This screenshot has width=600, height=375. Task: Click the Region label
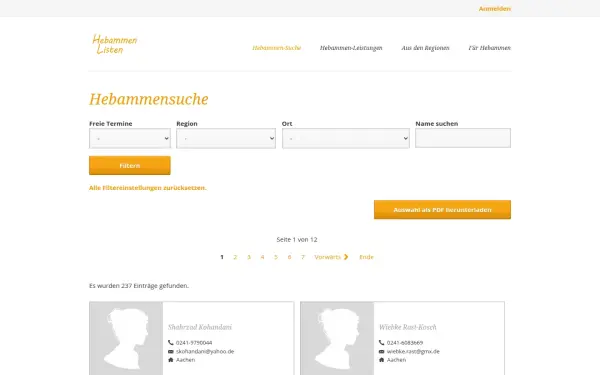pos(187,124)
